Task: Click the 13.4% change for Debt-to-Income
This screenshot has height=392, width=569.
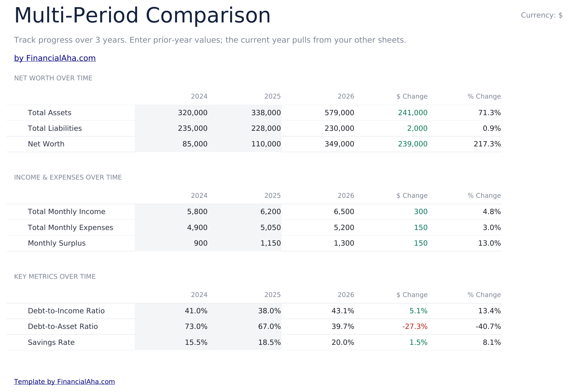Action: coord(490,311)
